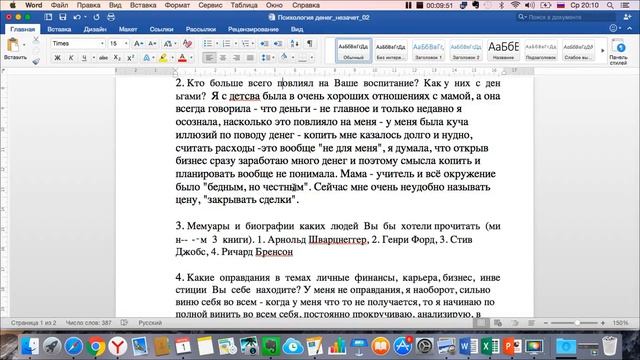Click the bulleted list icon

point(208,44)
